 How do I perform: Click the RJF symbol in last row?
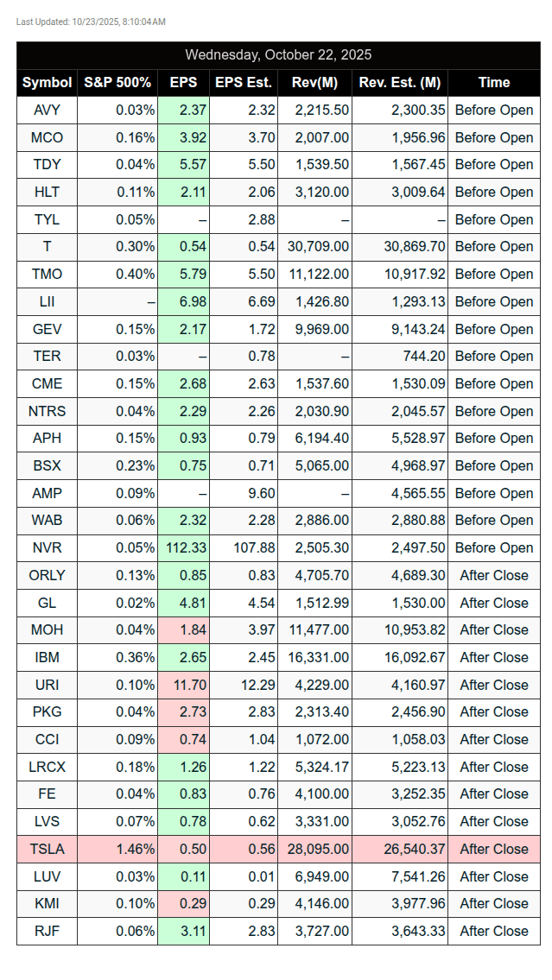pos(48,931)
